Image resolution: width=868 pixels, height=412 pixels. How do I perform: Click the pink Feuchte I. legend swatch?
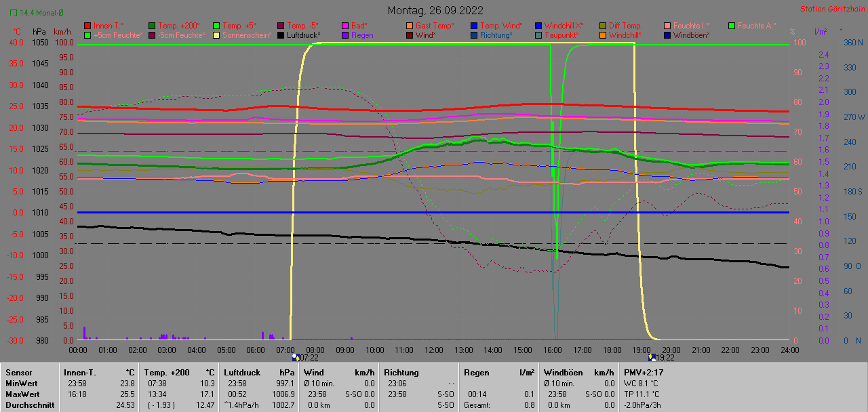pos(667,26)
